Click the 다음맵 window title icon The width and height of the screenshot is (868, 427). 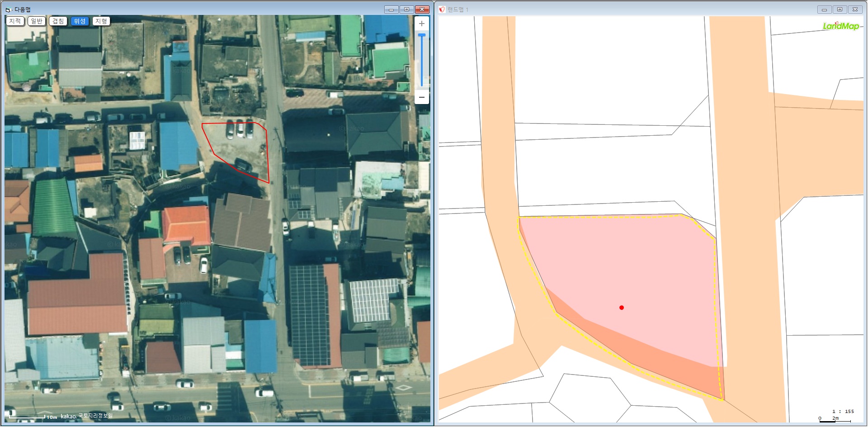coord(8,9)
